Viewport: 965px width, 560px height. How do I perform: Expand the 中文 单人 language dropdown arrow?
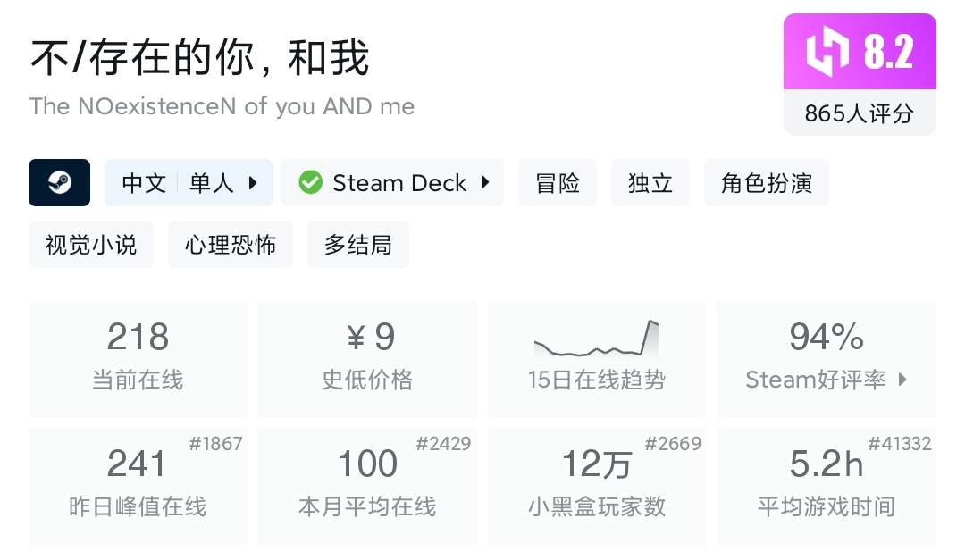click(253, 183)
